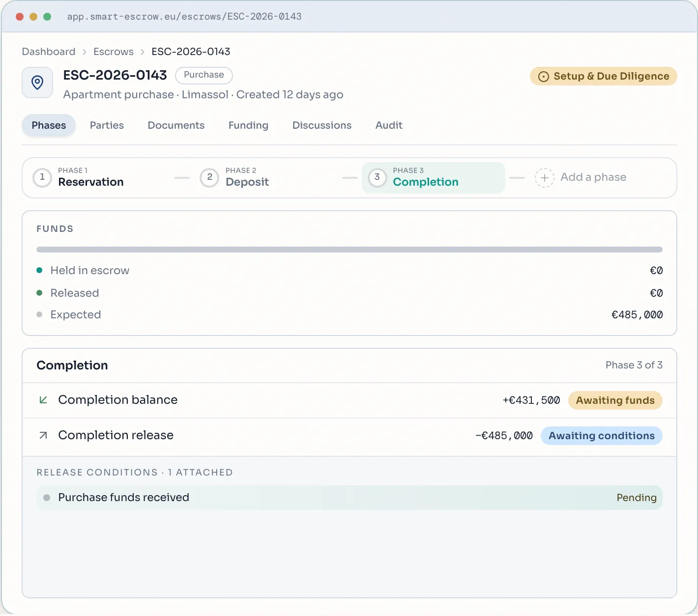Viewport: 698px width, 616px height.
Task: Click the Awaiting funds status badge
Action: click(615, 400)
